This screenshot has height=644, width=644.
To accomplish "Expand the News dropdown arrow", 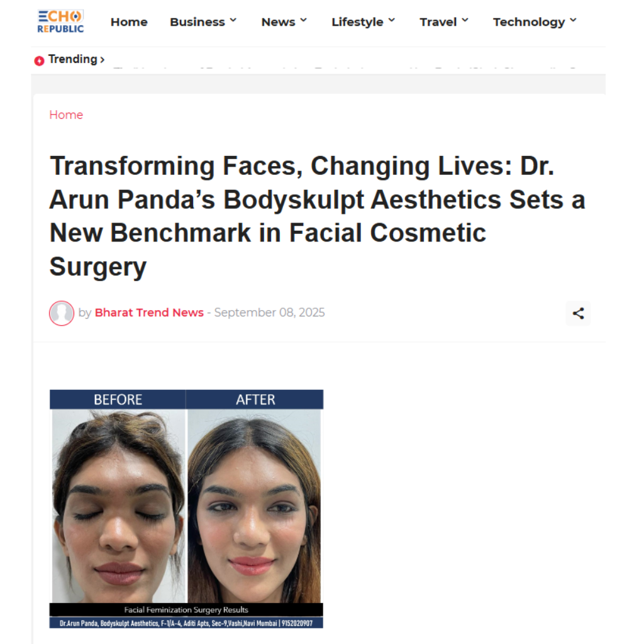I will [304, 20].
